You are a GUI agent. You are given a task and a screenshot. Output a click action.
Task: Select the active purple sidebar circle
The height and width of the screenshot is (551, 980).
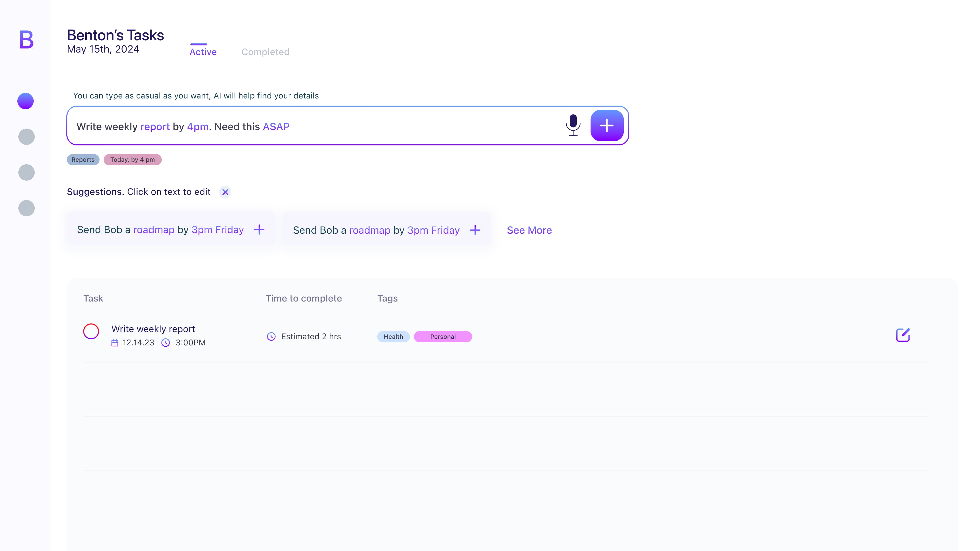click(x=26, y=101)
